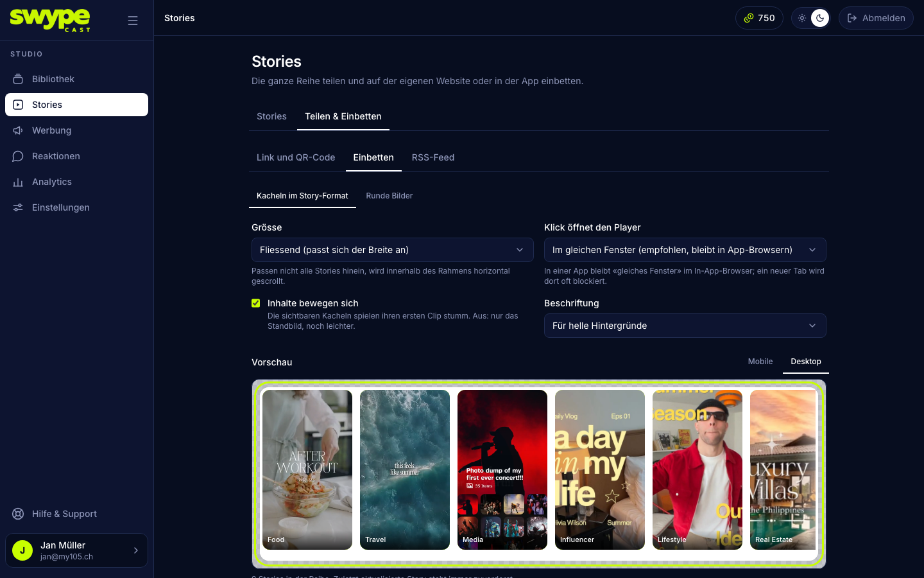Open the RSS-Feed tab
Viewport: 924px width, 578px height.
(x=433, y=157)
